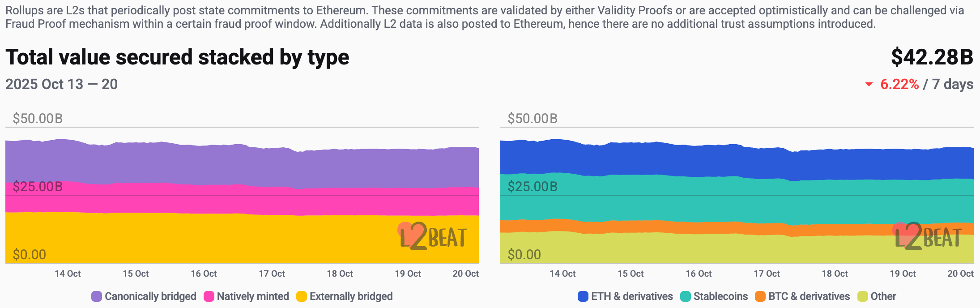This screenshot has height=308, width=980.
Task: Click the yellow Externally bridged legend swatch
Action: (302, 296)
